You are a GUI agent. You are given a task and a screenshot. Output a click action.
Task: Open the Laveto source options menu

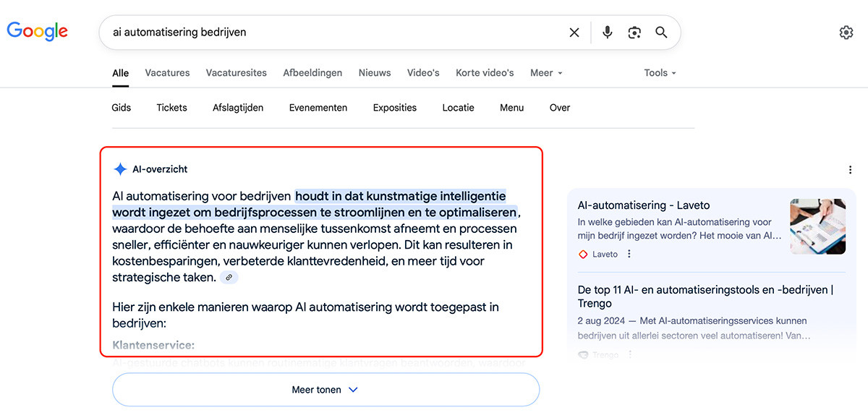629,254
